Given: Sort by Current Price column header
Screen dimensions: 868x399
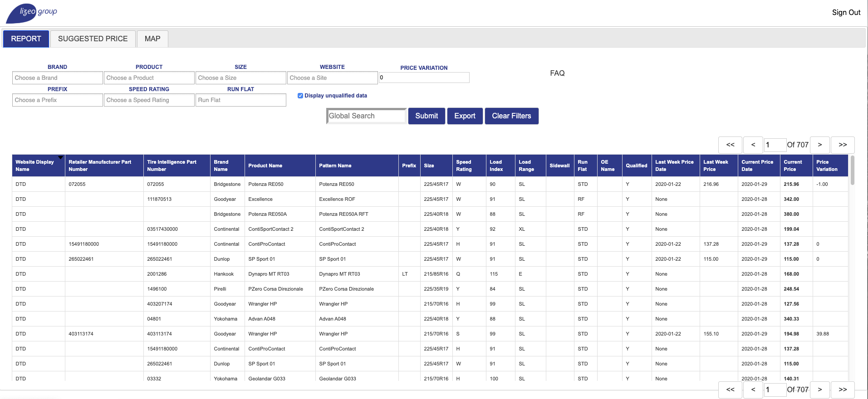Looking at the screenshot, I should pyautogui.click(x=796, y=165).
